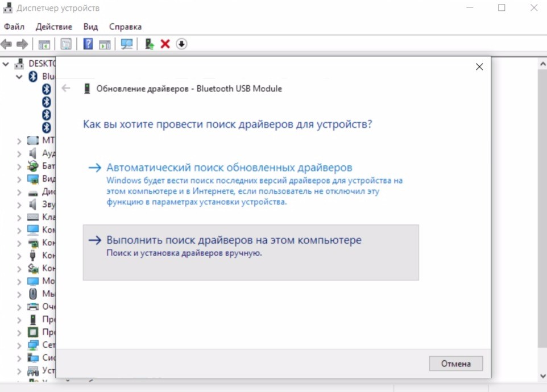The width and height of the screenshot is (547, 392).
Task: Expand the Кла keyboards category
Action: [x=19, y=218]
